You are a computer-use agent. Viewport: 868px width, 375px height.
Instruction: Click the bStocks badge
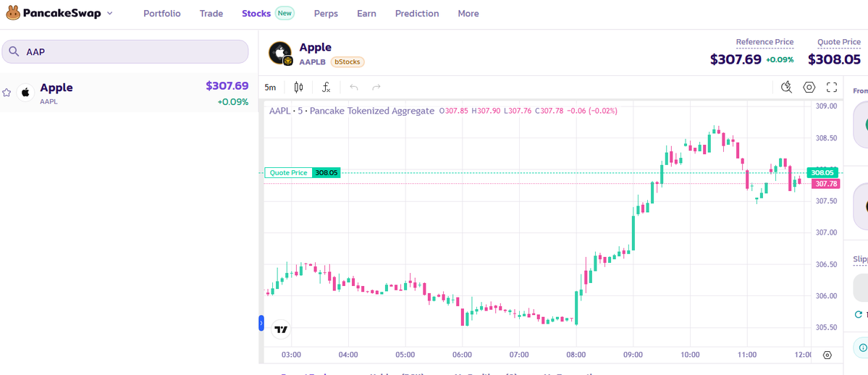point(347,62)
